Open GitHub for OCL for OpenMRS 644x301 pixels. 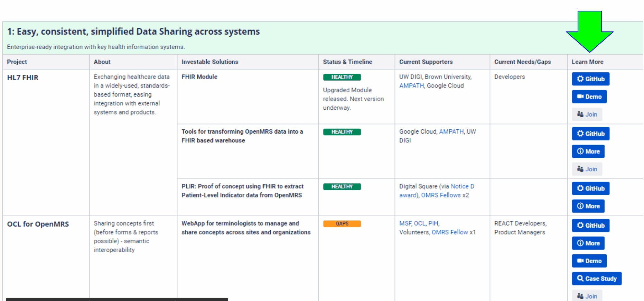click(x=590, y=225)
